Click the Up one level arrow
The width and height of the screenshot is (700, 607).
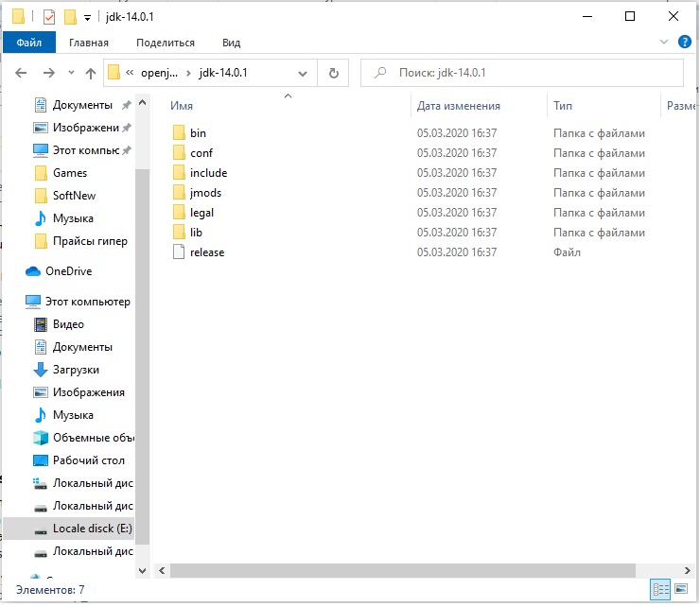(x=91, y=74)
